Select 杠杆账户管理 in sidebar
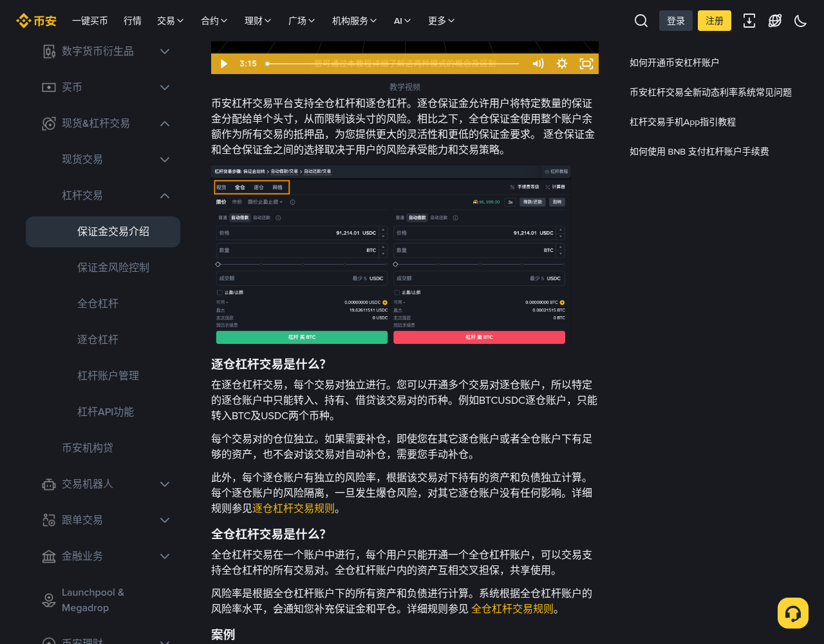Viewport: 824px width, 644px height. pyautogui.click(x=108, y=375)
